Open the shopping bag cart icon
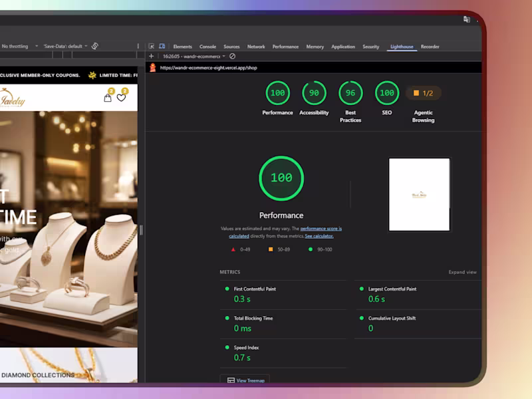Viewport: 532px width, 399px height. click(x=108, y=98)
